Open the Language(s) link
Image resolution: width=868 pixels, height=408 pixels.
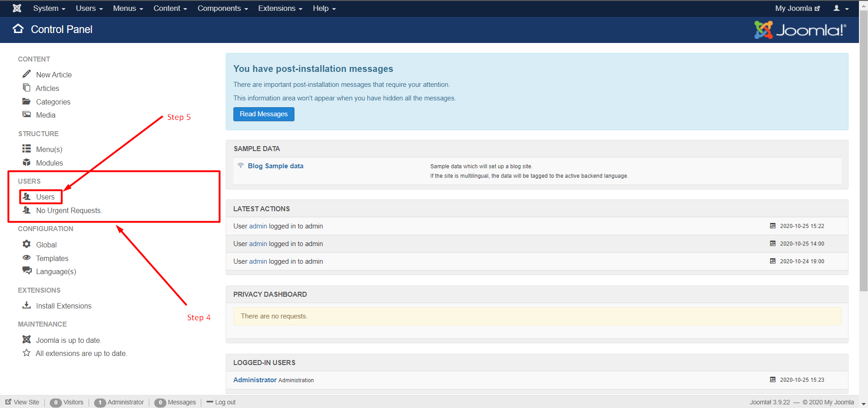[x=56, y=271]
